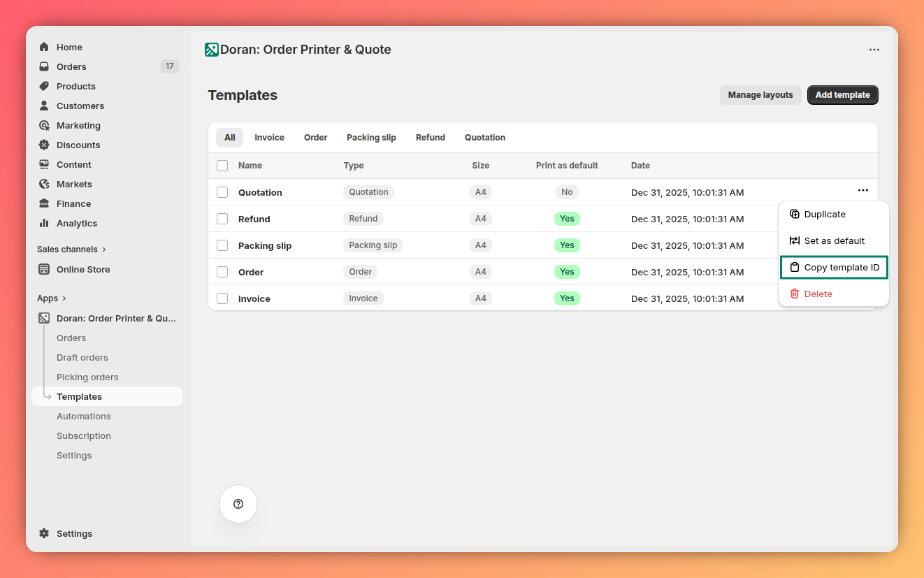Expand the Apps chevron

(x=64, y=298)
